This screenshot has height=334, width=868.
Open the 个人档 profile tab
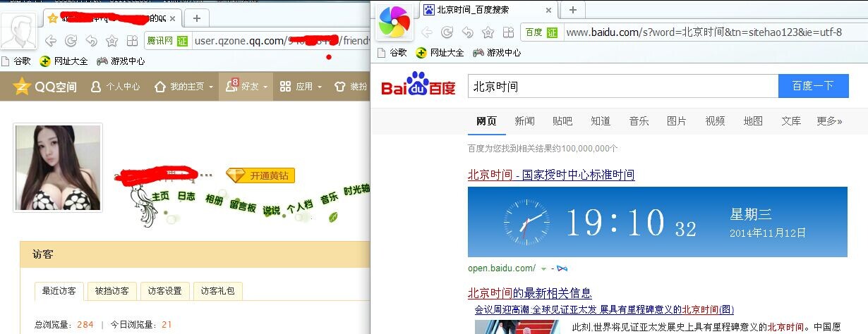300,206
